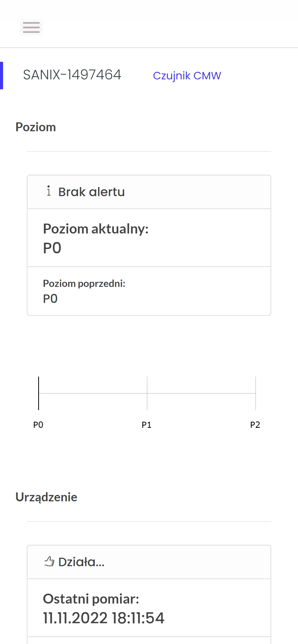Screen dimensions: 298x644
Task: Click the blue accent bar beside device name
Action: pos(2,76)
